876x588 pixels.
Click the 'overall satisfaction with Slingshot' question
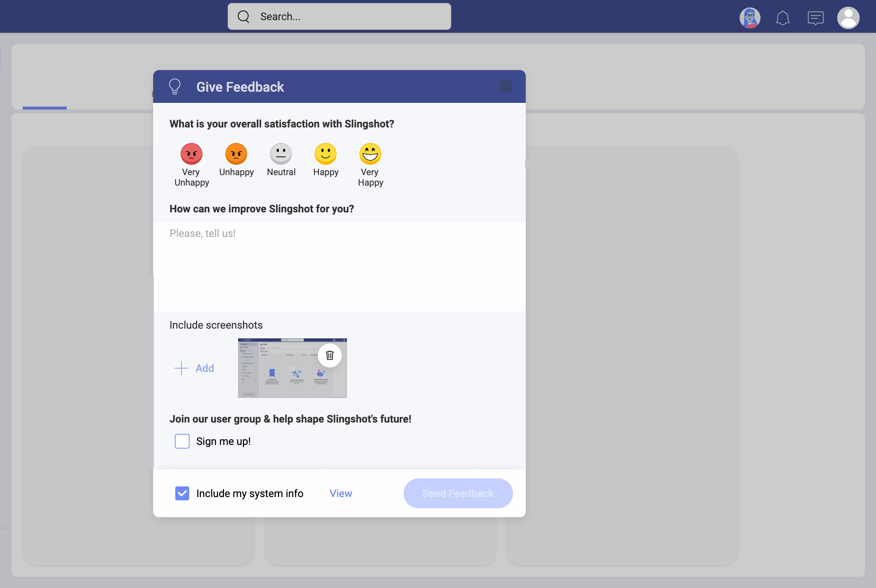coord(282,124)
